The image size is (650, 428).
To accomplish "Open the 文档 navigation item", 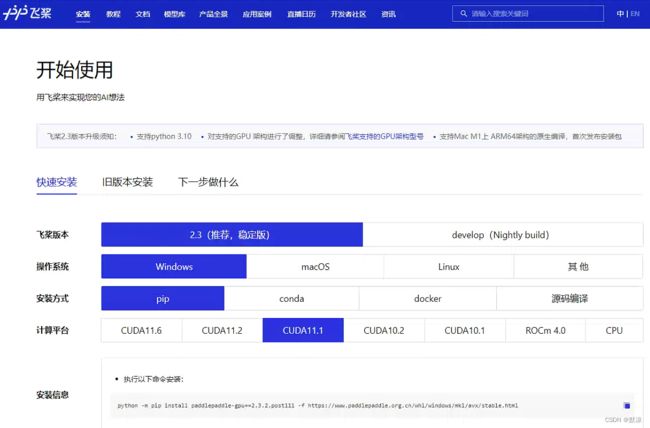I will (x=143, y=14).
